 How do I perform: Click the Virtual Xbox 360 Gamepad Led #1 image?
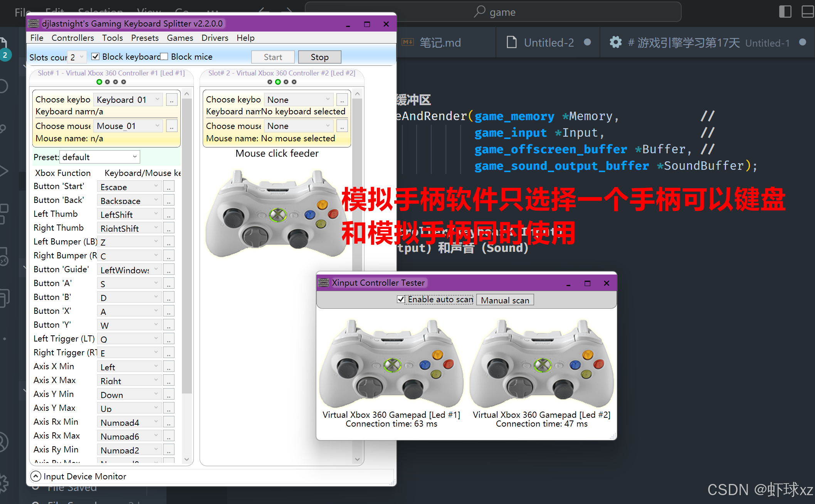click(x=391, y=363)
